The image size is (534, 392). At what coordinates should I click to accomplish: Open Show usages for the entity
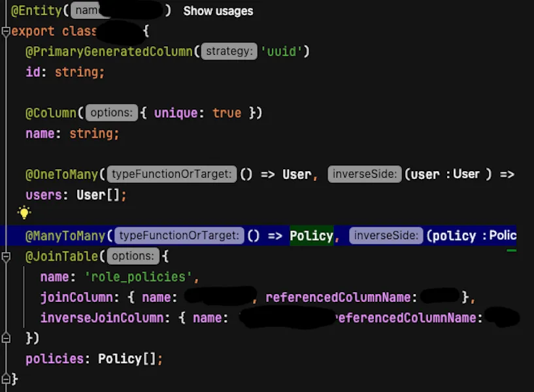click(218, 11)
